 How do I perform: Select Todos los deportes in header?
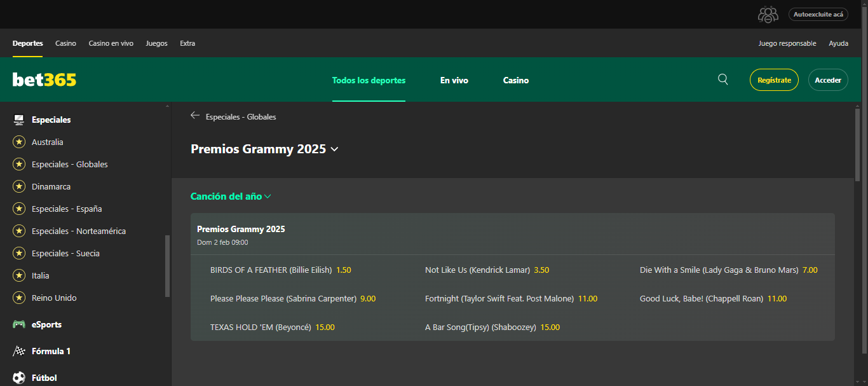[x=369, y=80]
